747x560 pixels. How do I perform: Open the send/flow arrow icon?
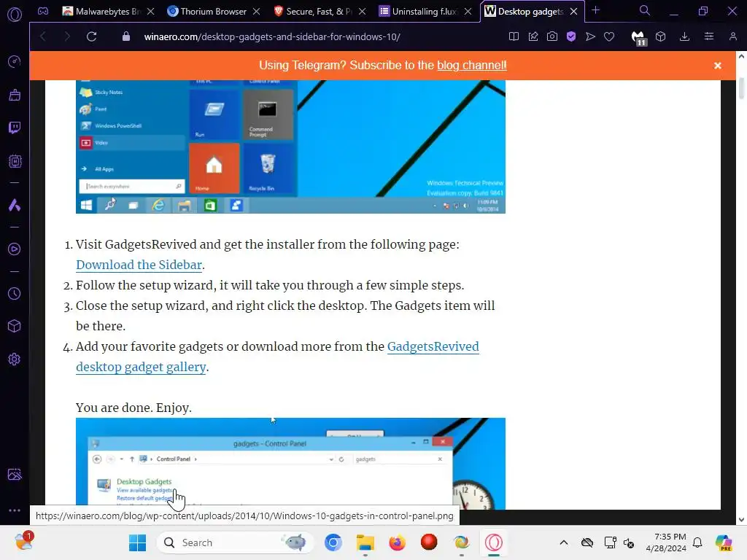[x=590, y=36]
